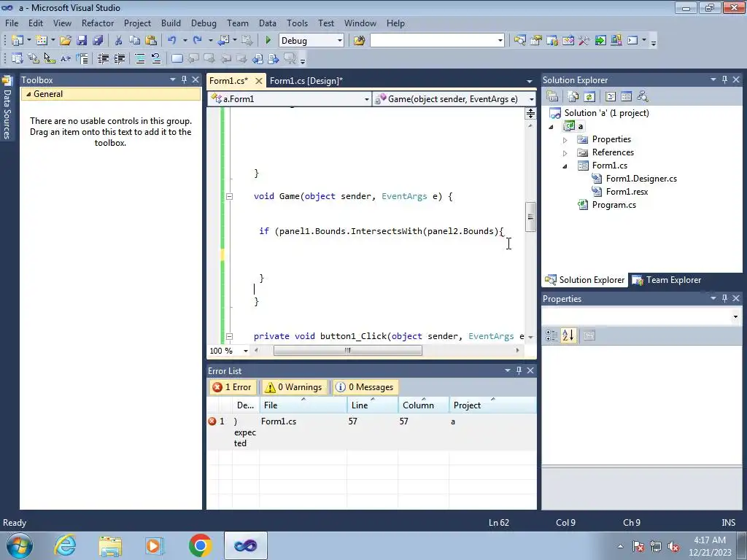The image size is (747, 560).
Task: Toggle the 0 Warnings filter button
Action: click(x=294, y=387)
